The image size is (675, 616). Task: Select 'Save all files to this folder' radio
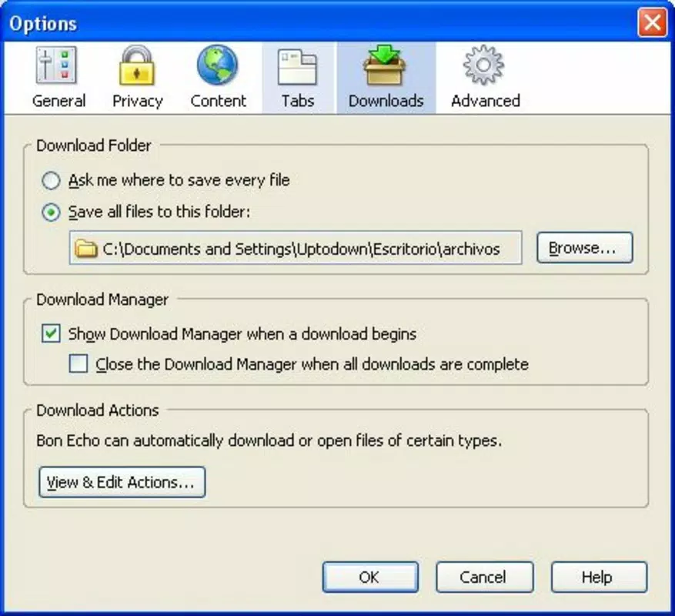(x=51, y=213)
